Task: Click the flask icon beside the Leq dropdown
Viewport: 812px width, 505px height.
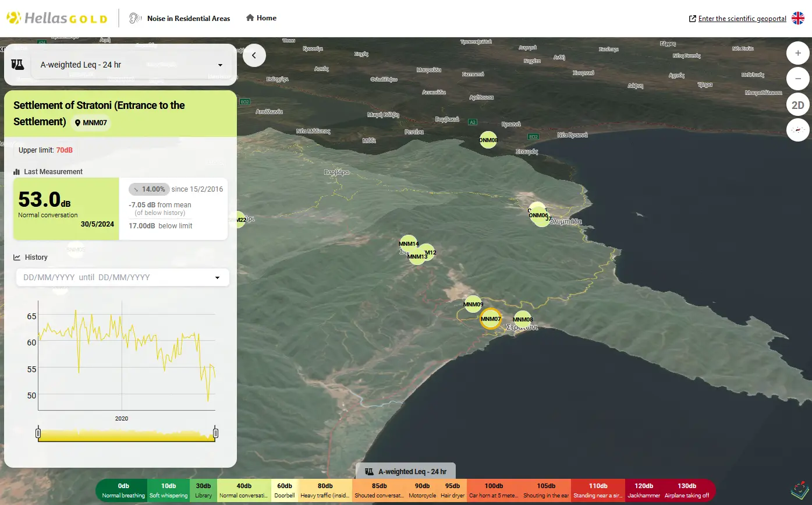Action: tap(18, 65)
